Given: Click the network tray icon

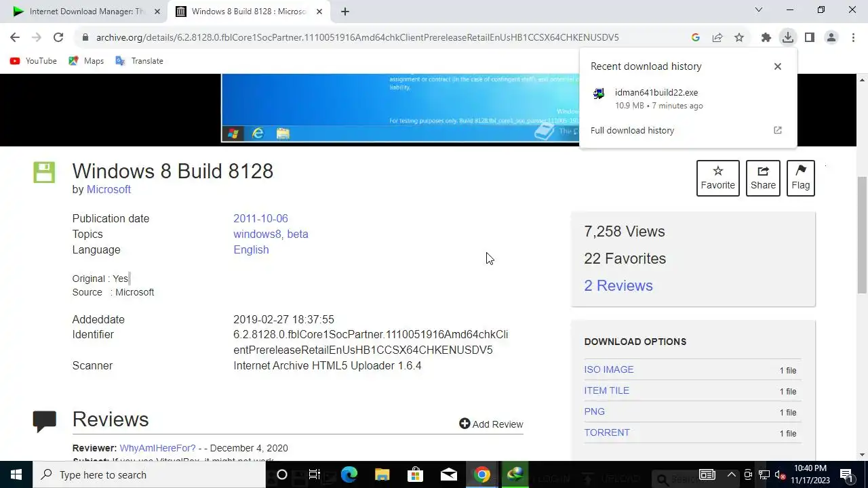Looking at the screenshot, I should pyautogui.click(x=764, y=474).
